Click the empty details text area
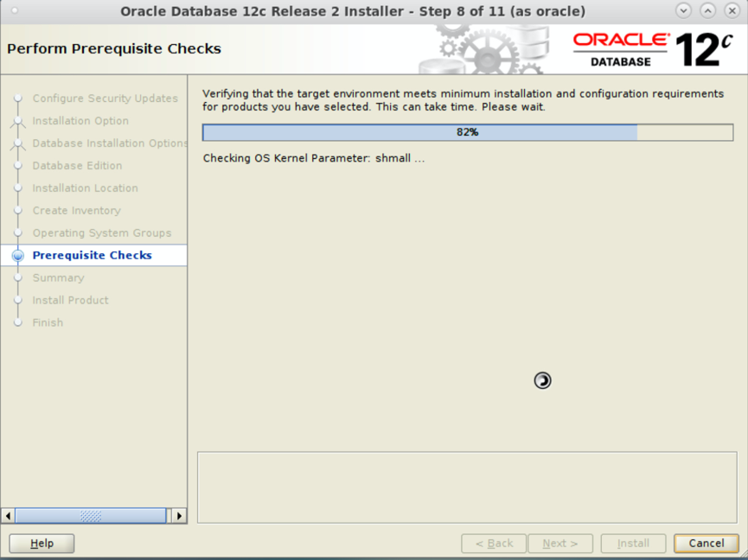The width and height of the screenshot is (748, 560). [467, 487]
